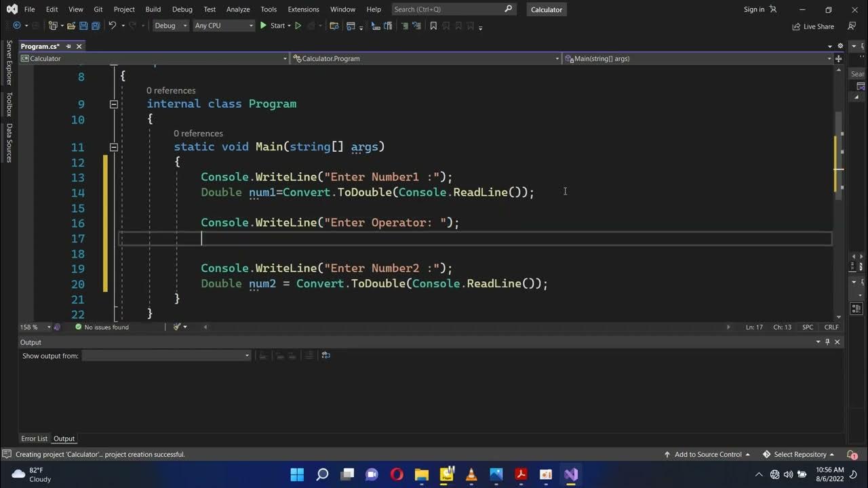Click Select Repository in status bar

[798, 454]
